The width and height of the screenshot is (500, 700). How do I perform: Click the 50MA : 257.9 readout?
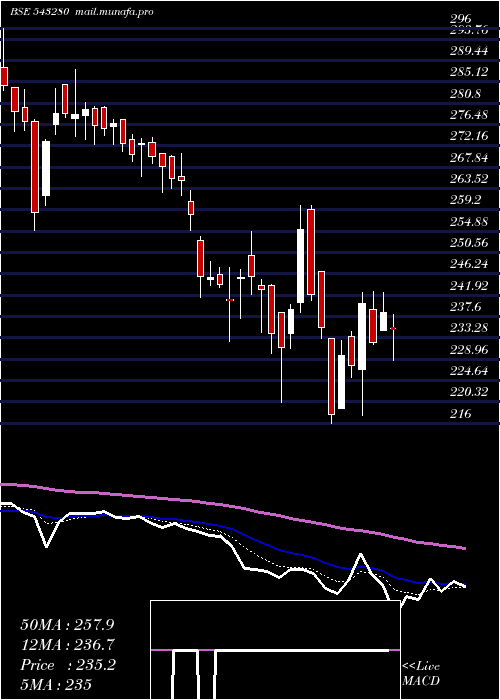tap(65, 625)
